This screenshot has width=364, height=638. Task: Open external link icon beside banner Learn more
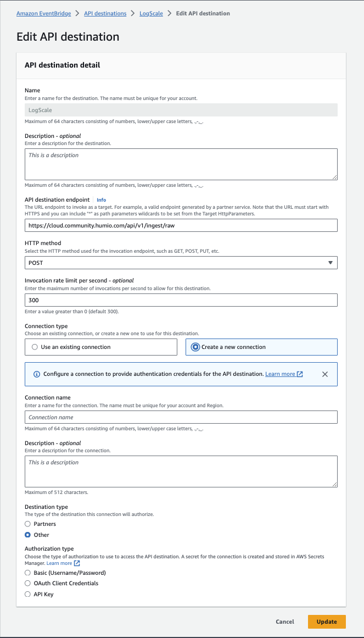click(x=300, y=374)
